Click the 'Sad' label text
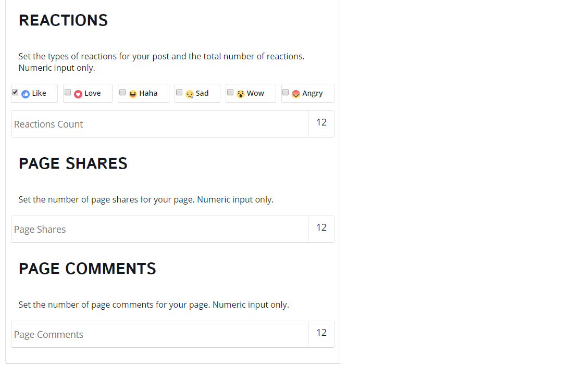This screenshot has height=392, width=583. coord(202,93)
